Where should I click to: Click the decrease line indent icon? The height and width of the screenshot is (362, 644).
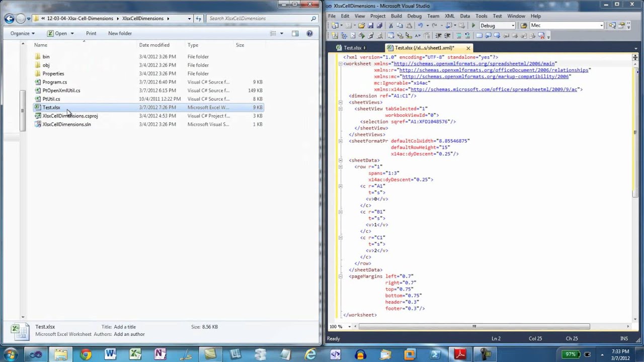(x=438, y=36)
